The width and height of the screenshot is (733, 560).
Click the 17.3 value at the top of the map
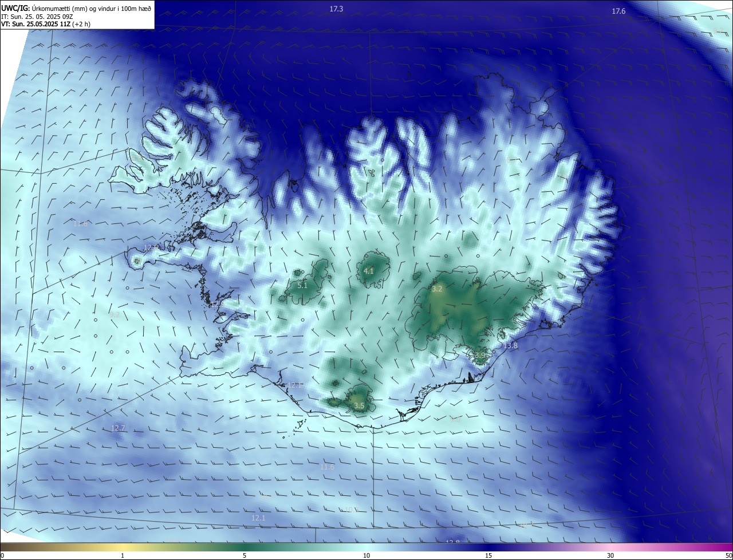[x=336, y=9]
